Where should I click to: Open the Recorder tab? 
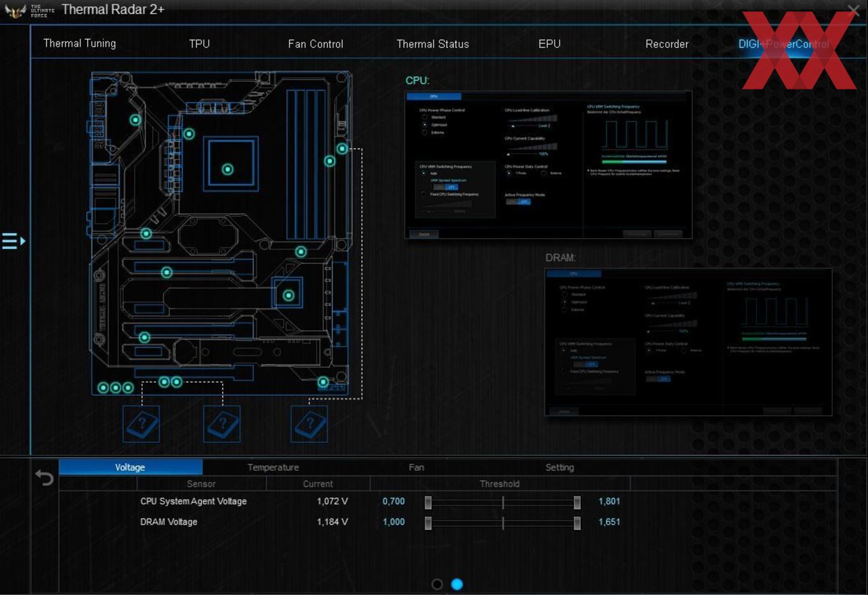(667, 44)
